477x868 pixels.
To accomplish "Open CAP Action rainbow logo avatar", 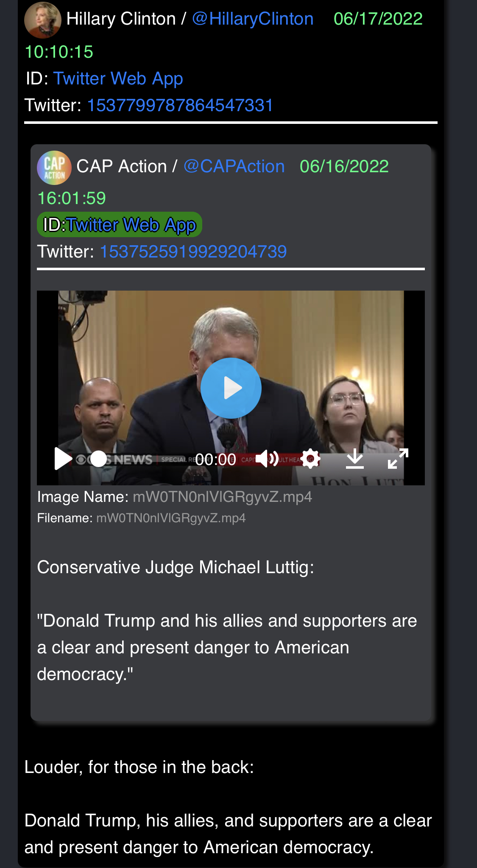I will (x=54, y=168).
